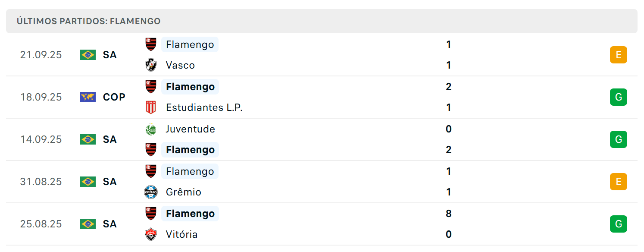Click the world map icon next to COP
This screenshot has width=644, height=252.
tap(88, 97)
